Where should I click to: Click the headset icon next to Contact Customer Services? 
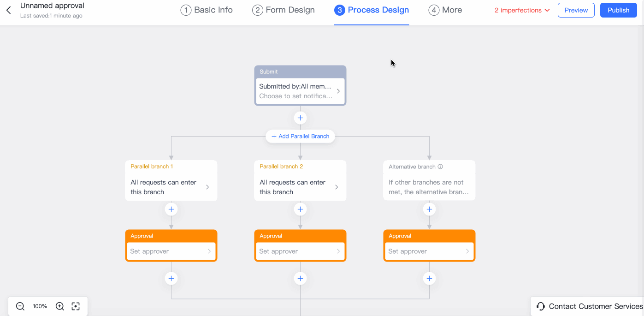(x=540, y=306)
